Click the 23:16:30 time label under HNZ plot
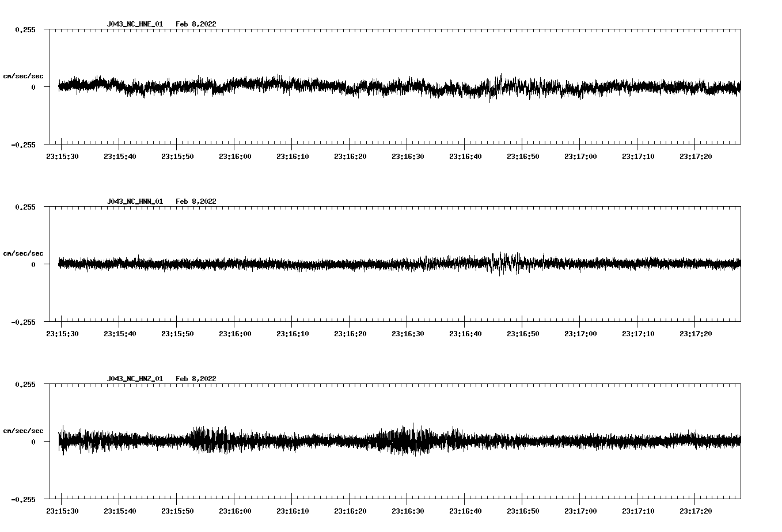The height and width of the screenshot is (532, 782). pos(407,511)
